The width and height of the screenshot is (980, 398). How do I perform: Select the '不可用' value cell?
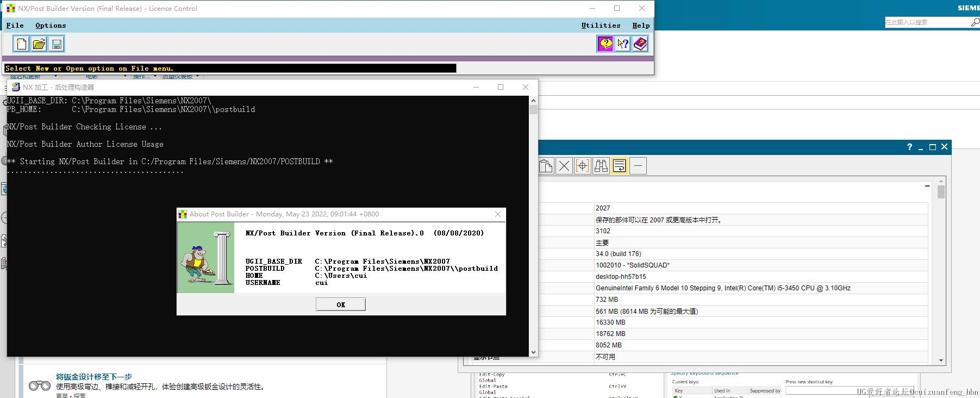click(761, 357)
